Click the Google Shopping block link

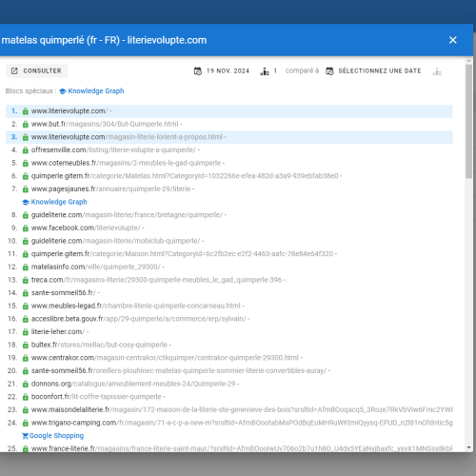pyautogui.click(x=56, y=436)
